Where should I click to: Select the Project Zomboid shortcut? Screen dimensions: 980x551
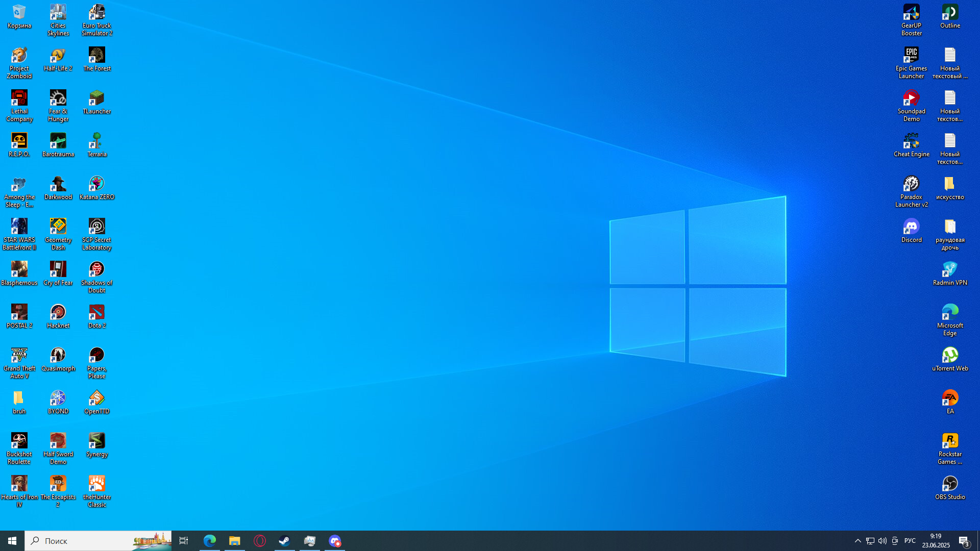(x=19, y=63)
